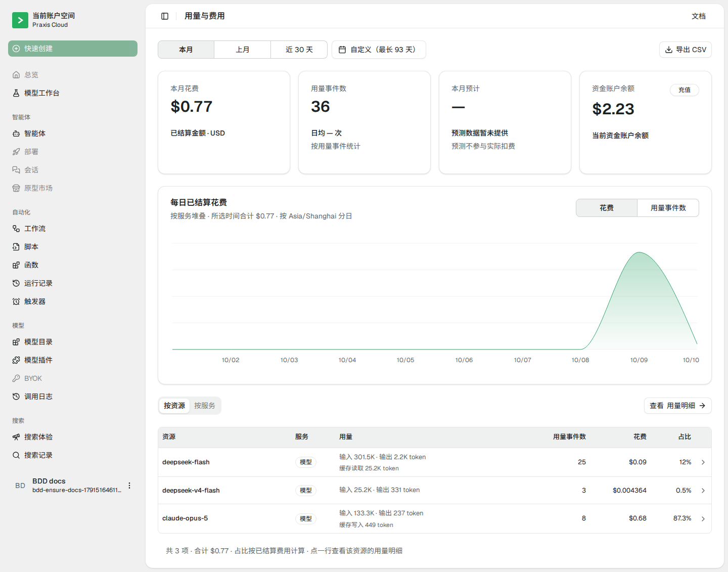Open 总览 overview from the sidebar
The height and width of the screenshot is (572, 728).
73,75
